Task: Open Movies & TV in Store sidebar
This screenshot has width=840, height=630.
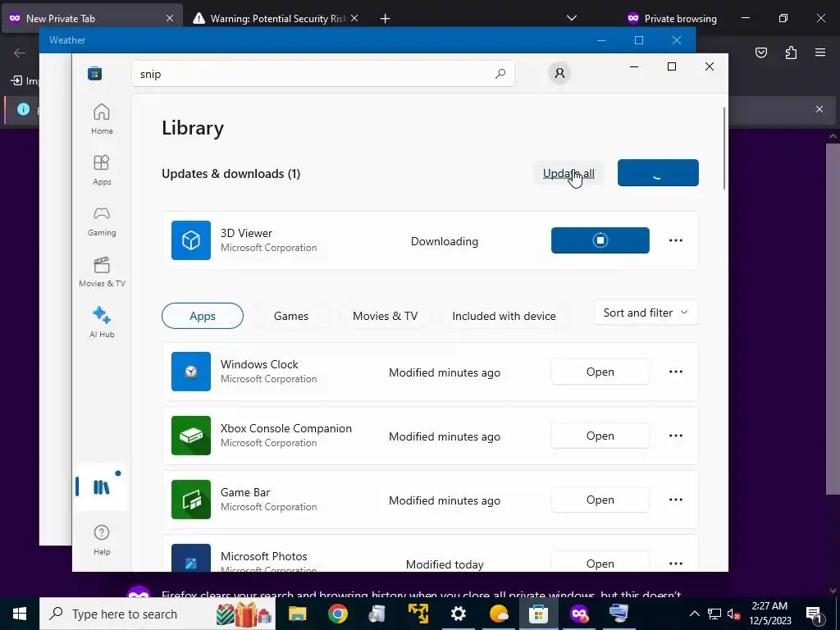Action: click(102, 272)
